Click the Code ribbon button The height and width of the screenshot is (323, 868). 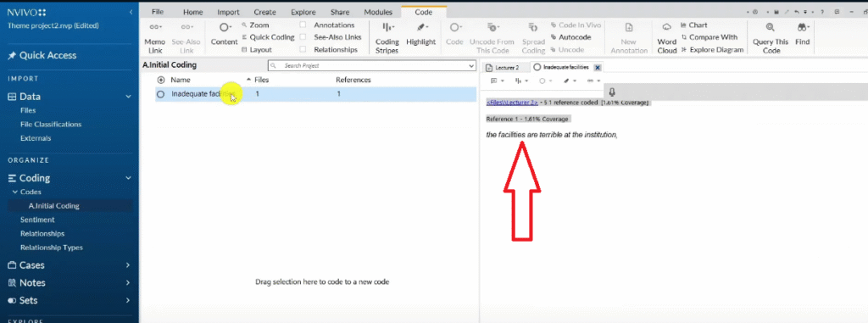coord(454,35)
